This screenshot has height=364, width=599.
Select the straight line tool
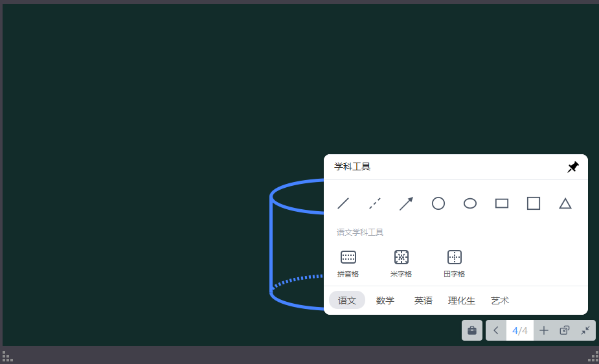click(x=343, y=203)
